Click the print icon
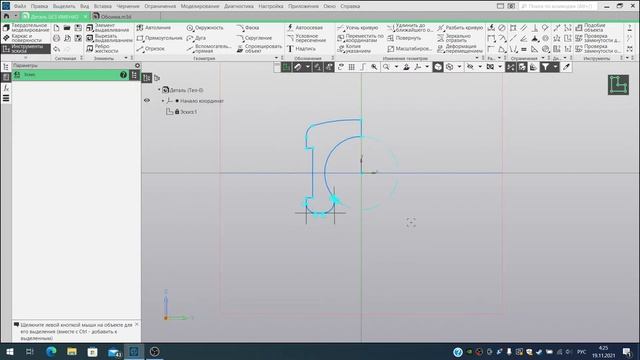 pos(56,38)
